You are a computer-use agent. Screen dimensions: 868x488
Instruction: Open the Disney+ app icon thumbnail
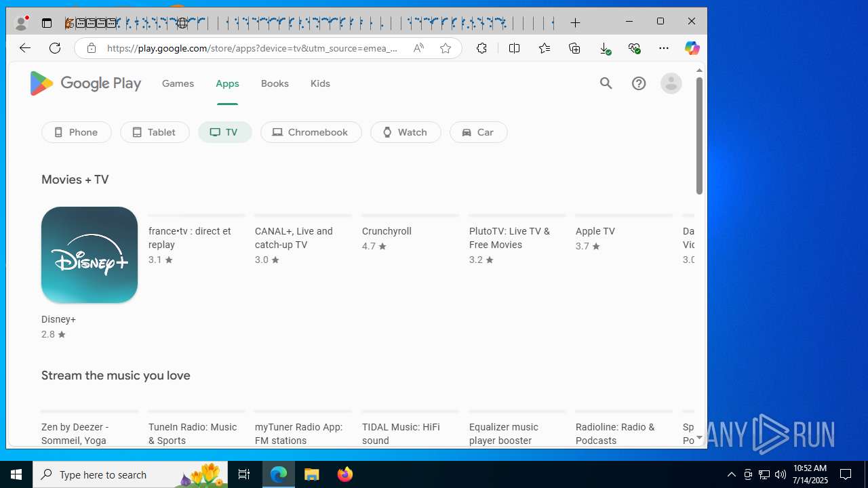[90, 255]
